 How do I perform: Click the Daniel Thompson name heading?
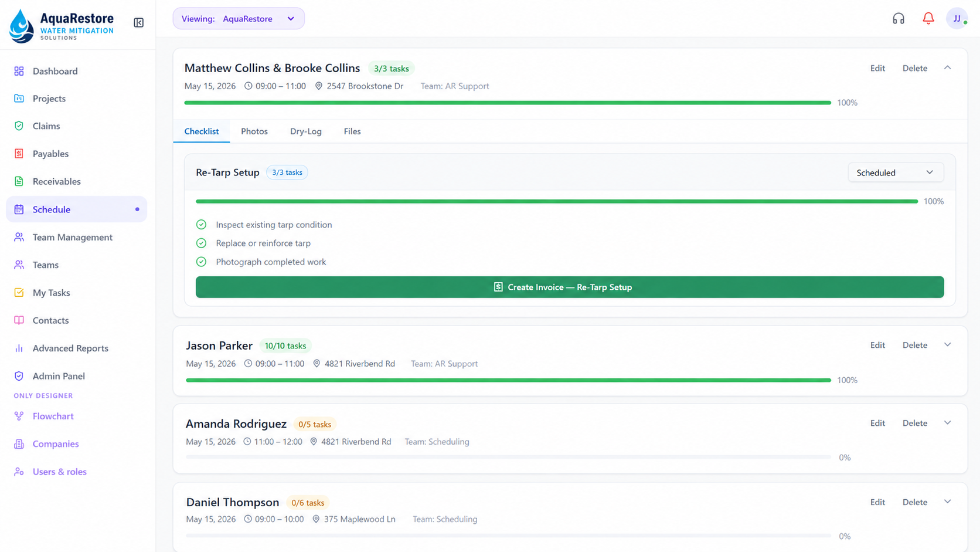click(233, 502)
